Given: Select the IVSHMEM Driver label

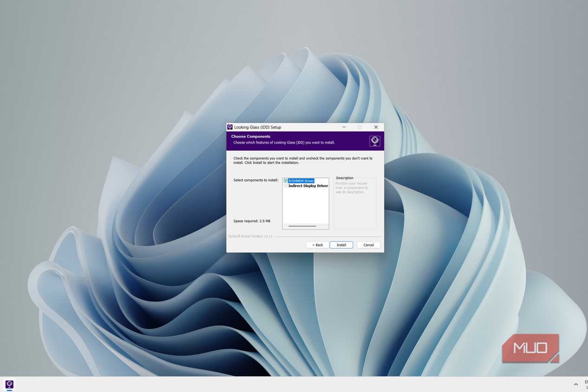Looking at the screenshot, I should 301,181.
